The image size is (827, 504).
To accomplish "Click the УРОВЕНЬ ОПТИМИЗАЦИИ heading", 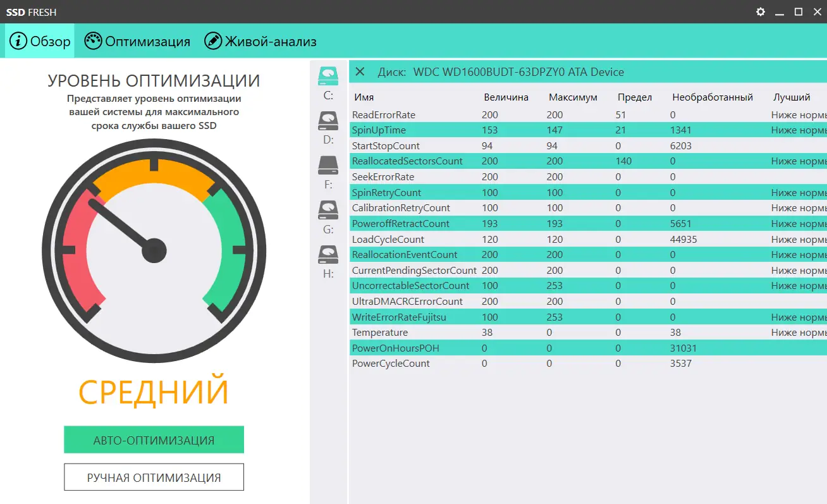I will pyautogui.click(x=154, y=81).
